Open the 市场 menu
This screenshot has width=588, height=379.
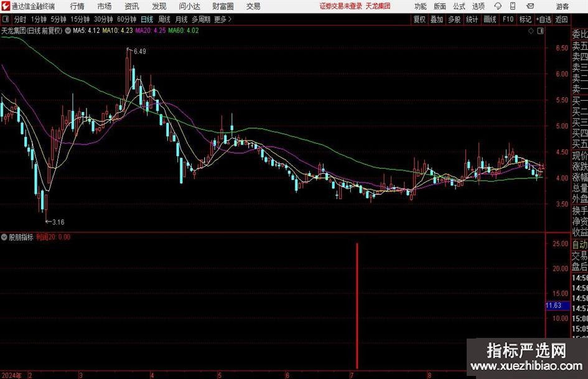click(x=105, y=6)
